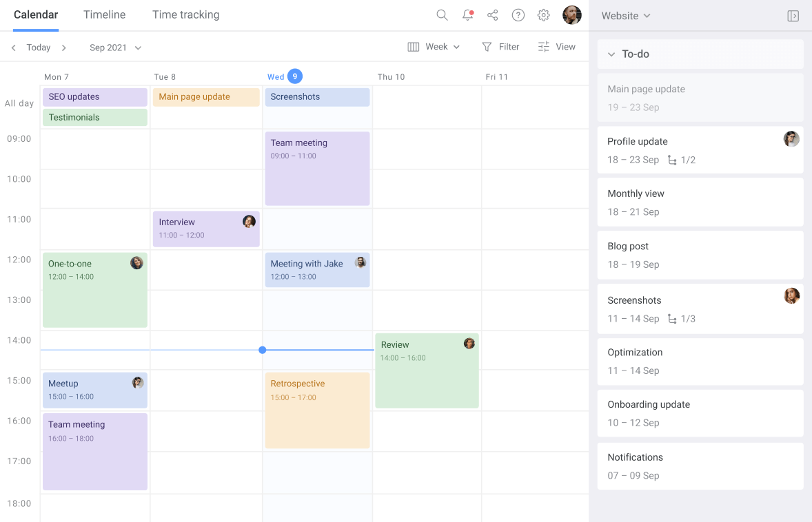812x522 pixels.
Task: Click the Today button
Action: coord(39,48)
